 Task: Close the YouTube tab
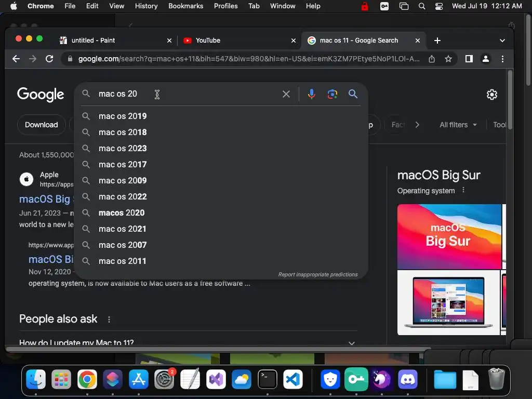(293, 41)
